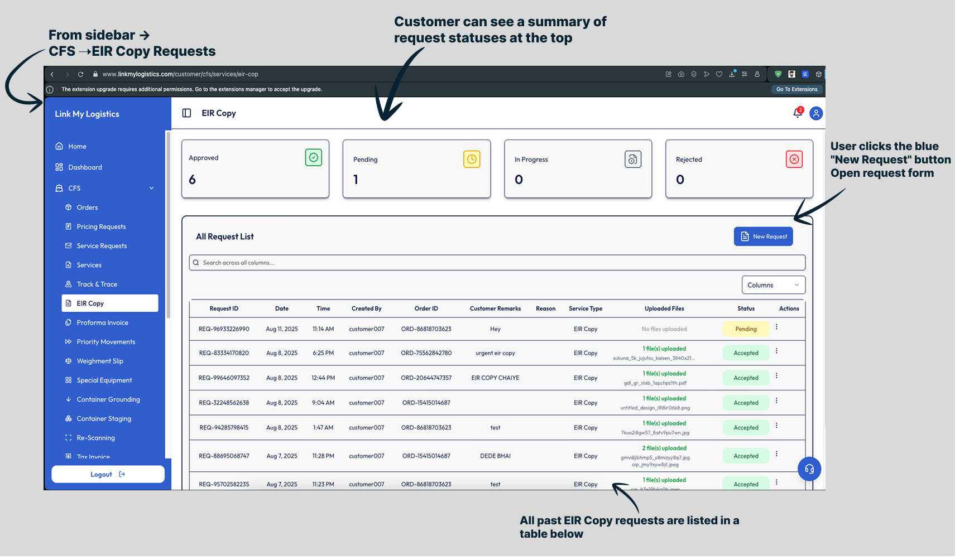Screen dimensions: 974x560
Task: Click the Pending clock icon
Action: coord(472,160)
